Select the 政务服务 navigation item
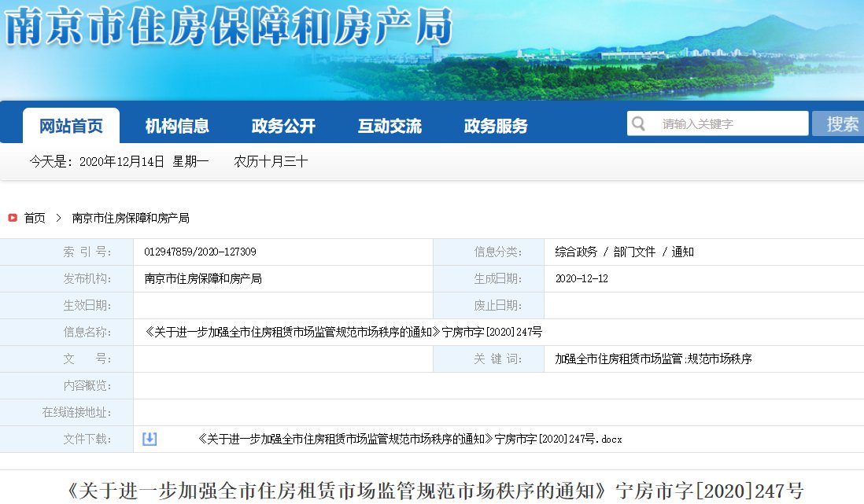864x504 pixels. [x=496, y=126]
